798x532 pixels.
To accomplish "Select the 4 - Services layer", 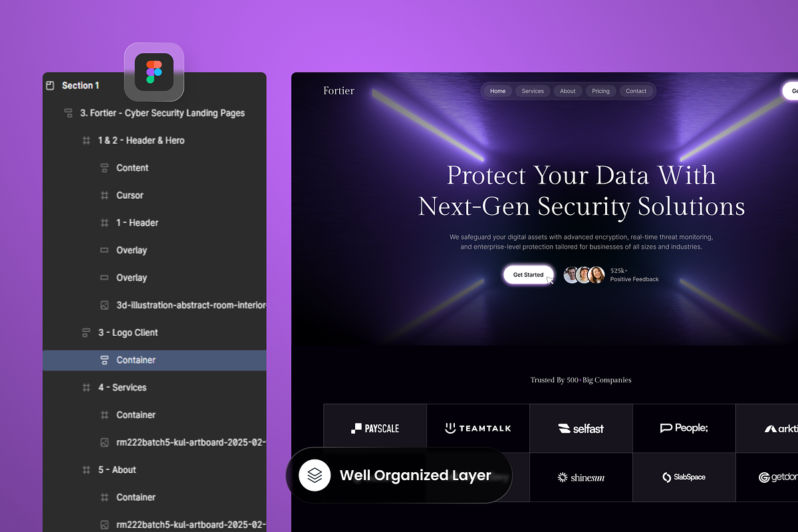I will [x=154, y=387].
